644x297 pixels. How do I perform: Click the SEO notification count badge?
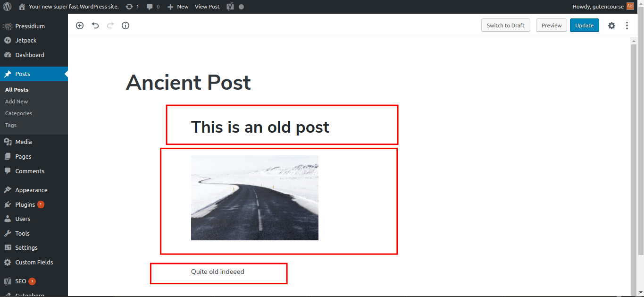[32, 281]
